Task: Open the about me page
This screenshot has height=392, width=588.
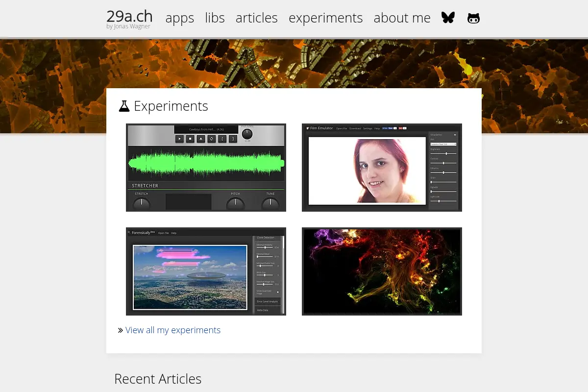Action: (402, 18)
